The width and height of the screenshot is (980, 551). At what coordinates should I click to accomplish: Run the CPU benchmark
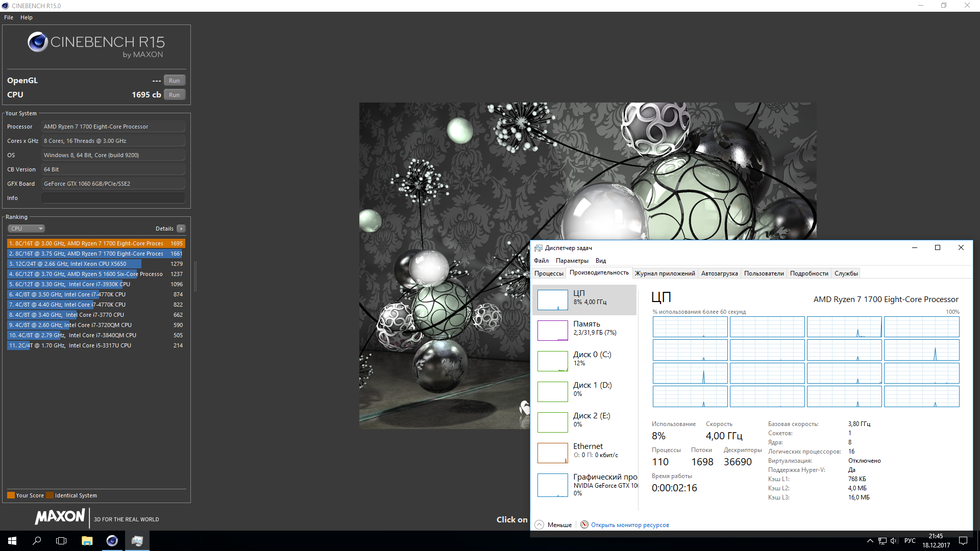[174, 95]
